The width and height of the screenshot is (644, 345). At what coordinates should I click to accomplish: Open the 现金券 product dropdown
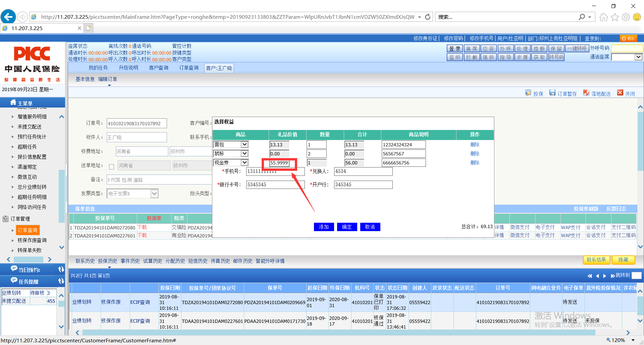tap(245, 163)
